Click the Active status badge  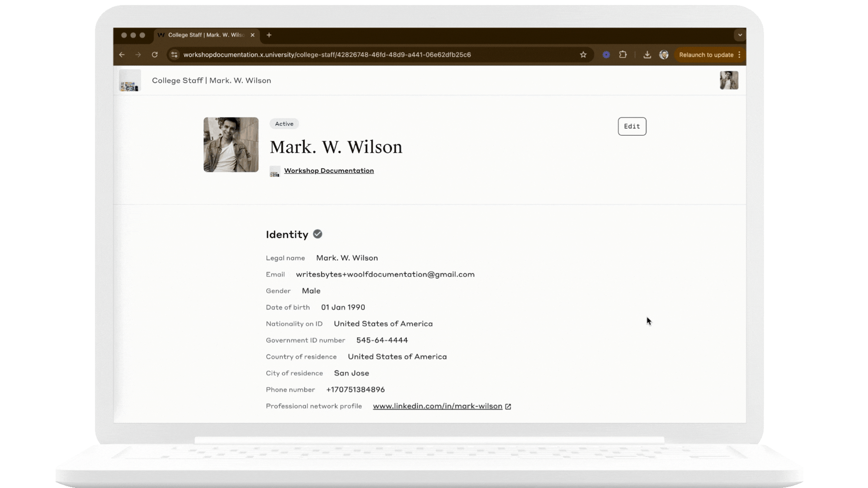[284, 123]
